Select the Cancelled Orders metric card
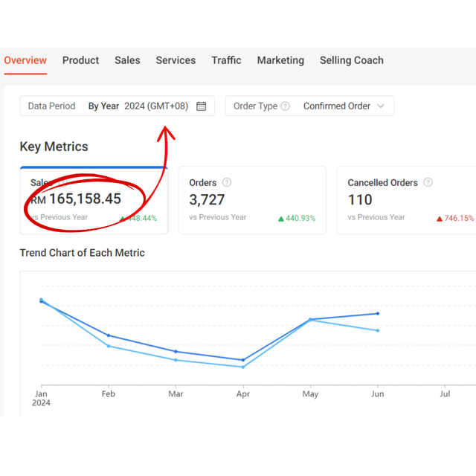The height and width of the screenshot is (476, 476). coord(407,200)
